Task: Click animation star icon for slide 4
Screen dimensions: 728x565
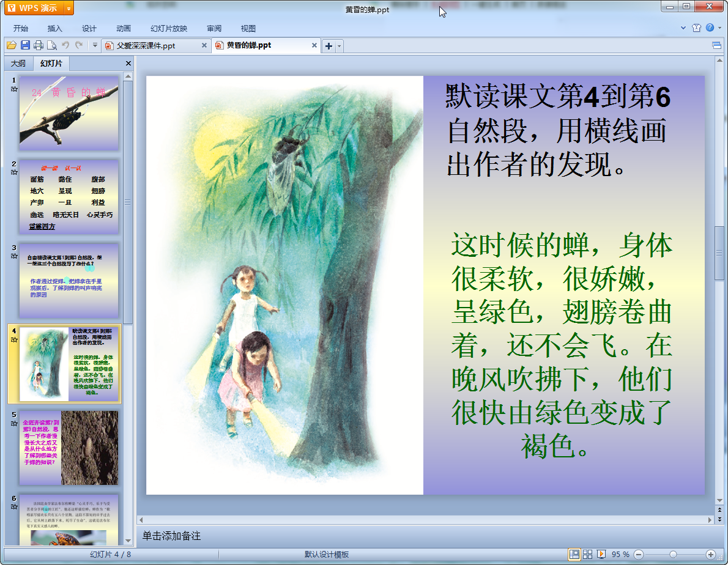Action: (14, 339)
